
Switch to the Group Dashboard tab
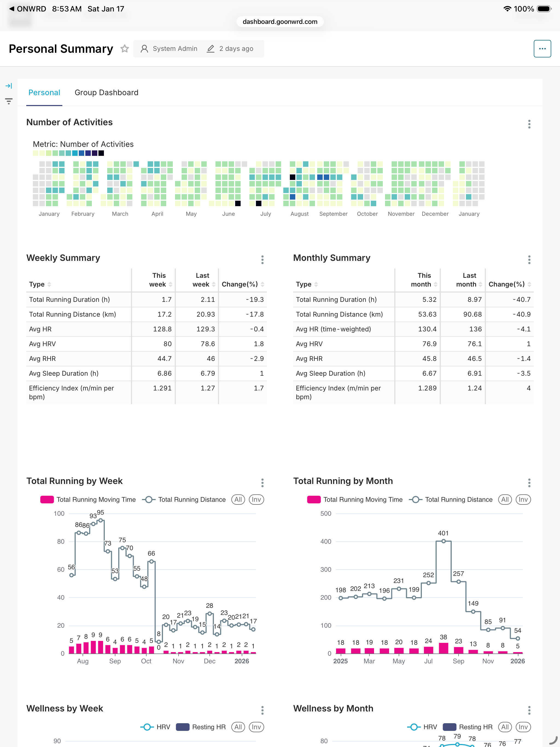pos(106,92)
